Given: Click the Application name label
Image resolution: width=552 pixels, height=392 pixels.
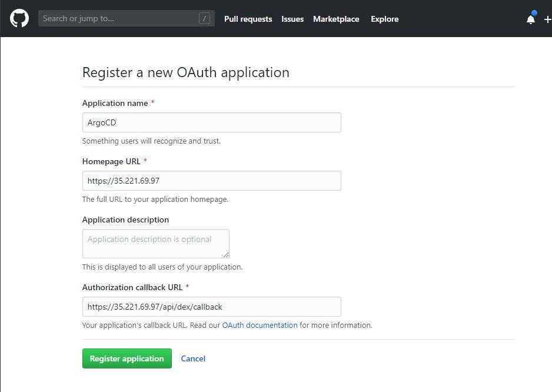Looking at the screenshot, I should (115, 103).
